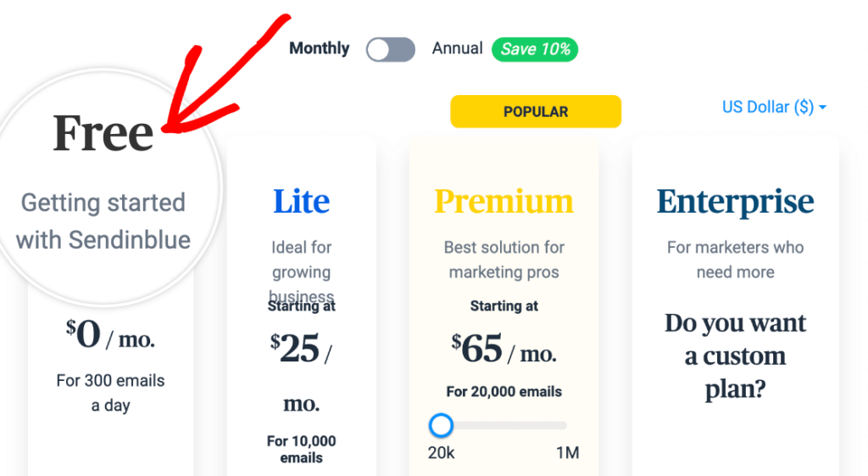Select the Annual billing label

click(457, 48)
